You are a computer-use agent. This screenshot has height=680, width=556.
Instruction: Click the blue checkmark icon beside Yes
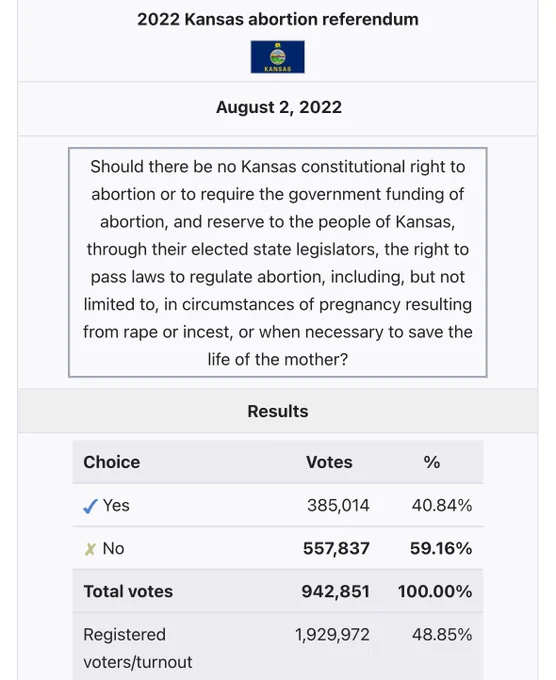point(90,506)
